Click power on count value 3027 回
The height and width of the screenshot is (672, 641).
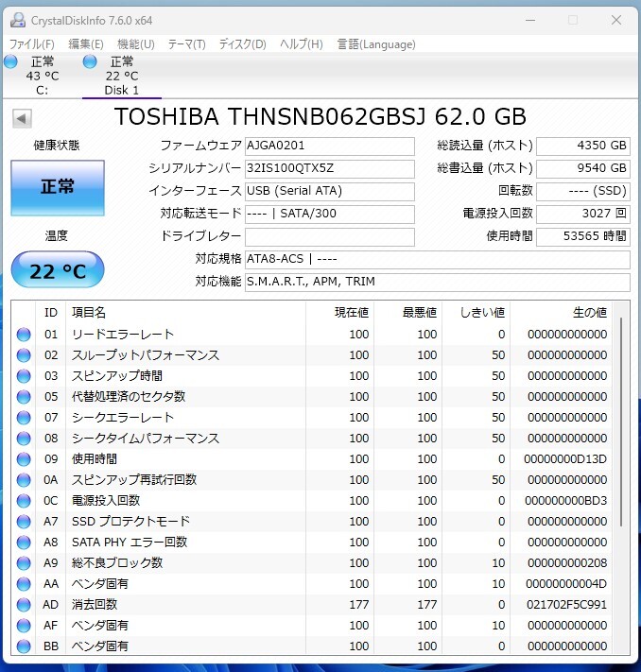click(x=583, y=215)
